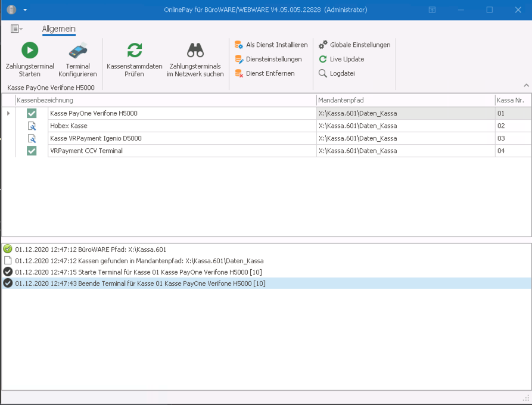Viewport: 532px width, 405px height.
Task: Click Mandantenpfad cell of VRPayment CCV Terminal row
Action: (406, 151)
